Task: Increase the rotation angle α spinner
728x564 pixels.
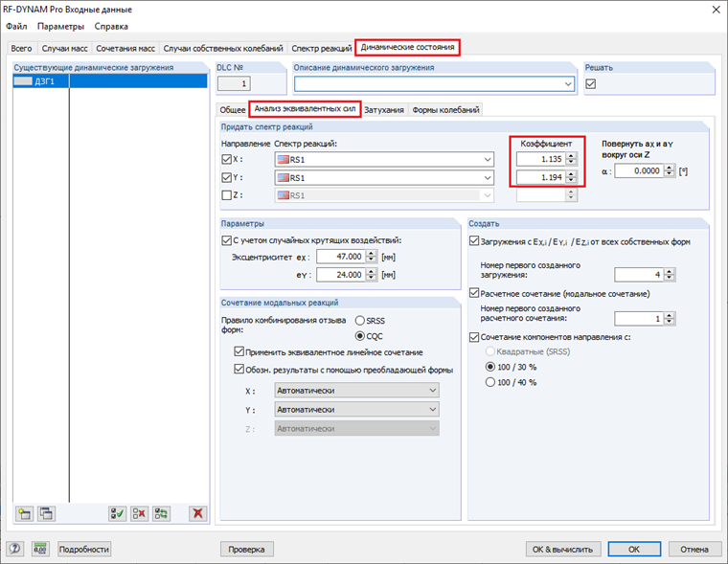Action: (669, 168)
